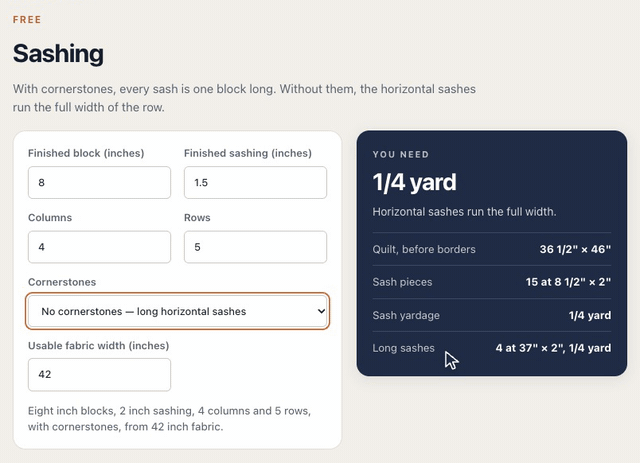
Task: Click 'YOU NEED' label in results card
Action: tap(401, 154)
